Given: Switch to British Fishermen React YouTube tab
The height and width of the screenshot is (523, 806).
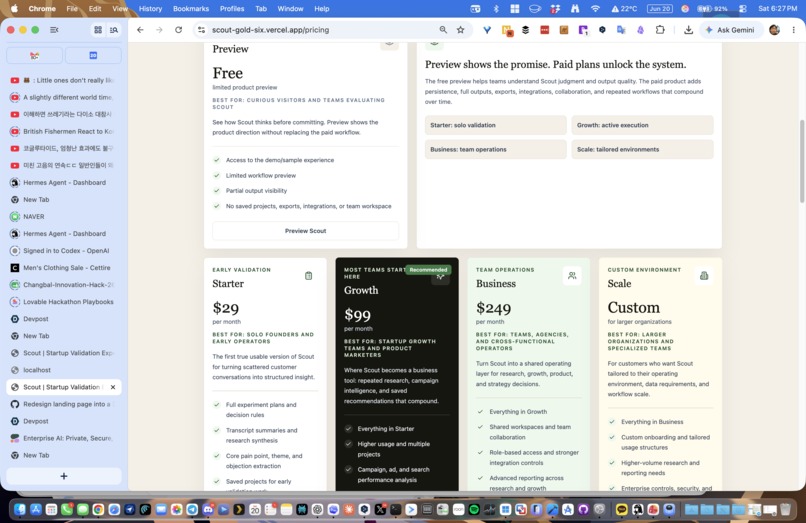Looking at the screenshot, I should 64,131.
